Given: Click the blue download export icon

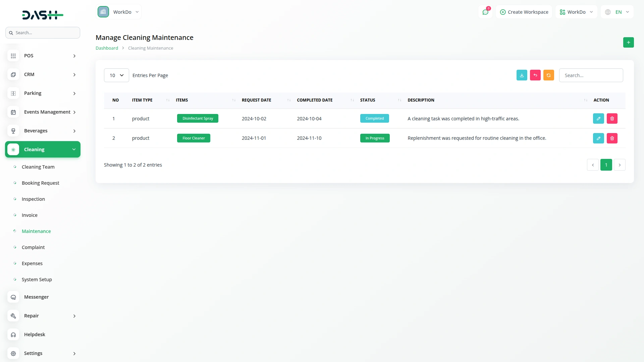Looking at the screenshot, I should pos(522,75).
